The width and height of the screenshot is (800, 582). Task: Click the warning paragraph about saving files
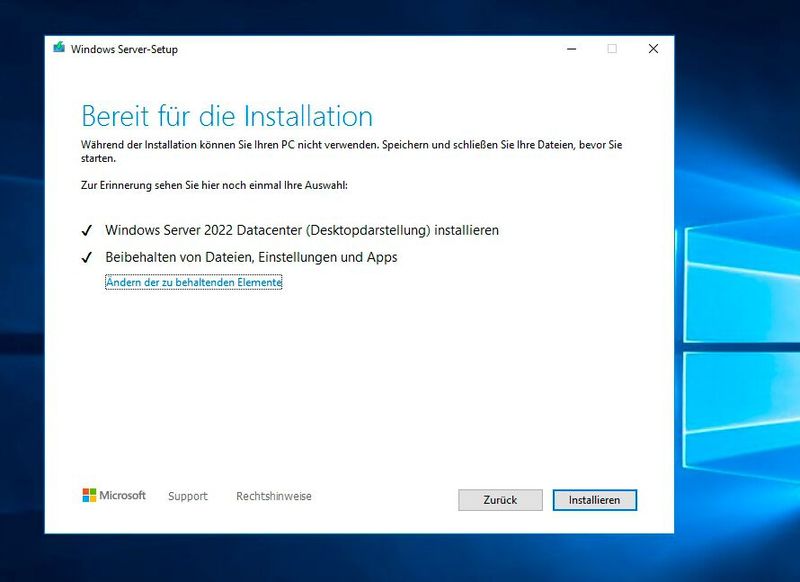(350, 150)
